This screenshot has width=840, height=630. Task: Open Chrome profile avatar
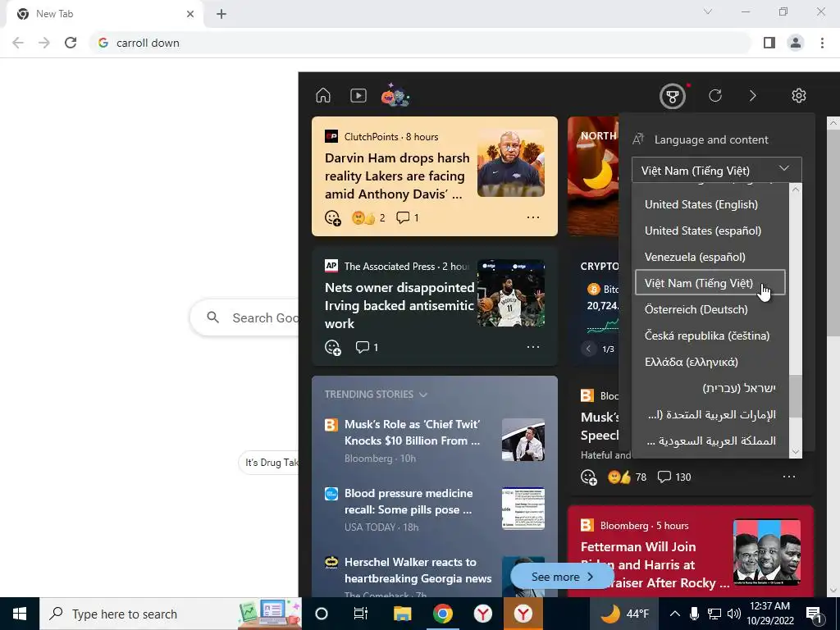click(x=796, y=43)
